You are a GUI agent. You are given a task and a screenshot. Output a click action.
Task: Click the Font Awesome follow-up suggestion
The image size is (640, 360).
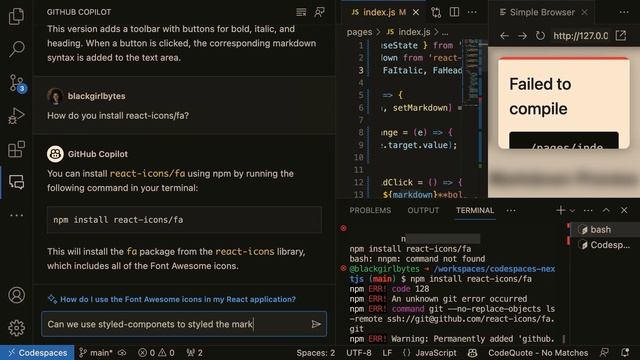[178, 299]
